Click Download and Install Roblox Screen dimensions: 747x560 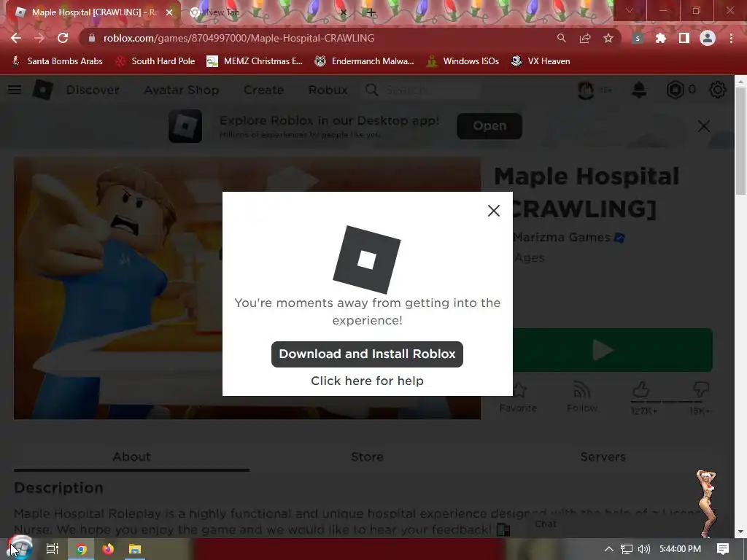[367, 354]
